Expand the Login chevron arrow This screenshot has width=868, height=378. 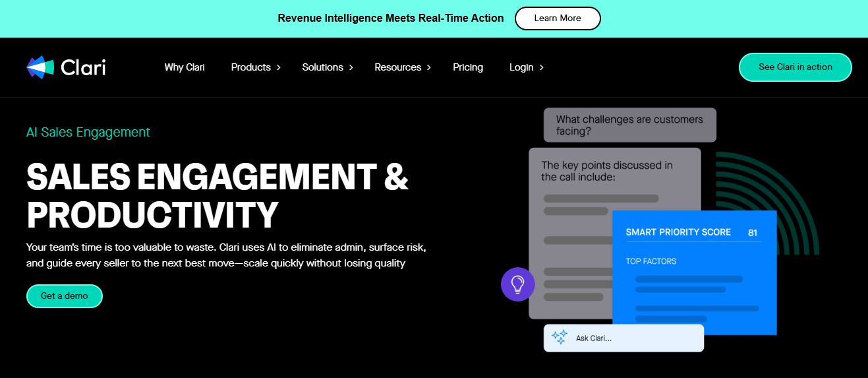542,67
